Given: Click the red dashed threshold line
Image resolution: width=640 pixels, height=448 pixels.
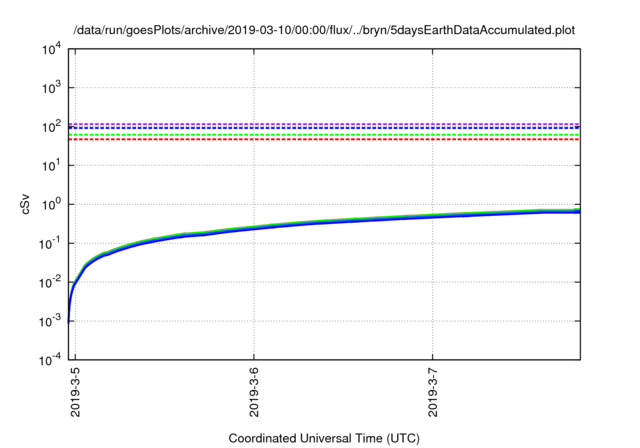Looking at the screenshot, I should 324,140.
